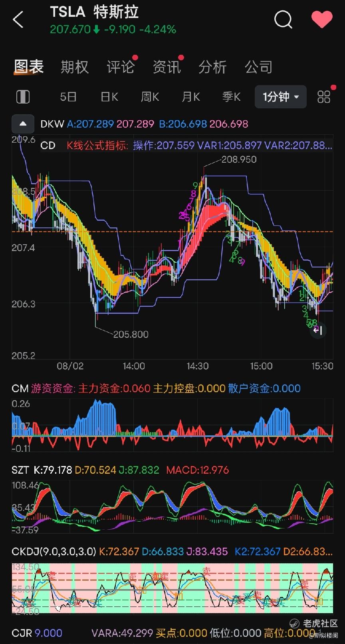The height and width of the screenshot is (644, 345).
Task: Select the 5日 chart period
Action: click(68, 97)
